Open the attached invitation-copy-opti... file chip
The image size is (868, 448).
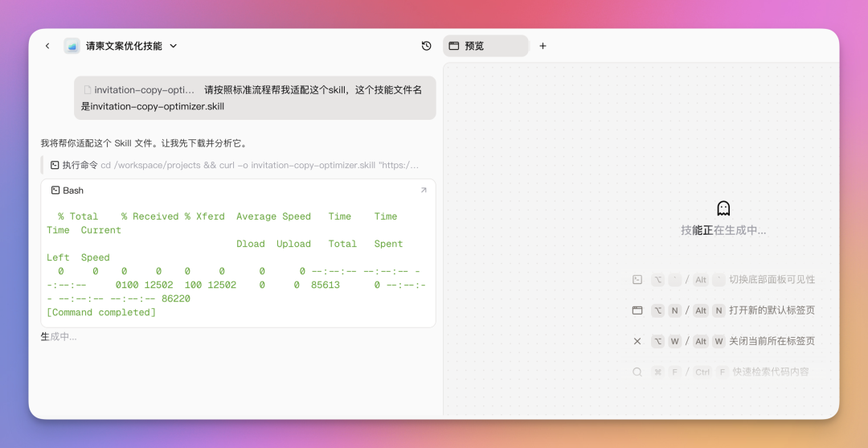point(139,90)
